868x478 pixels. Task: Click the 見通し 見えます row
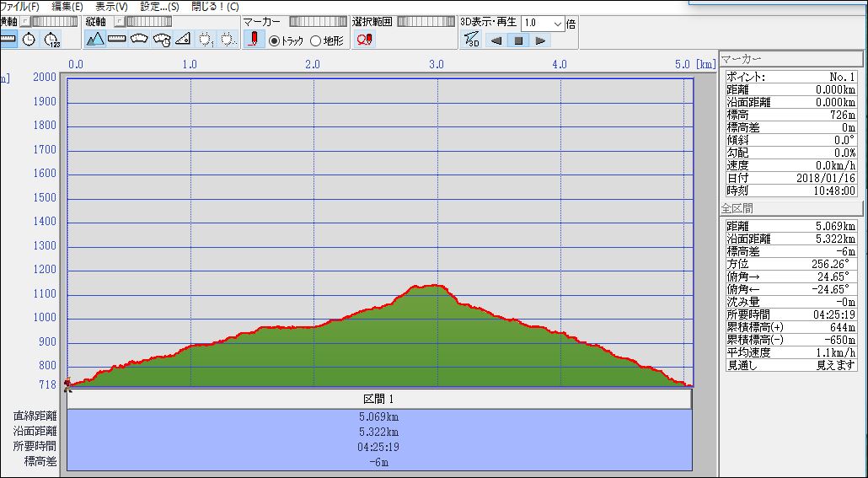(x=791, y=366)
